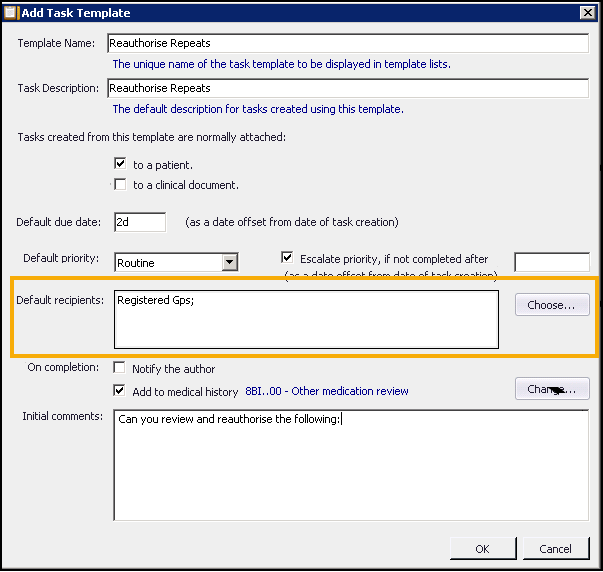Cancel the task template dialog
This screenshot has height=572, width=603.
tap(555, 549)
